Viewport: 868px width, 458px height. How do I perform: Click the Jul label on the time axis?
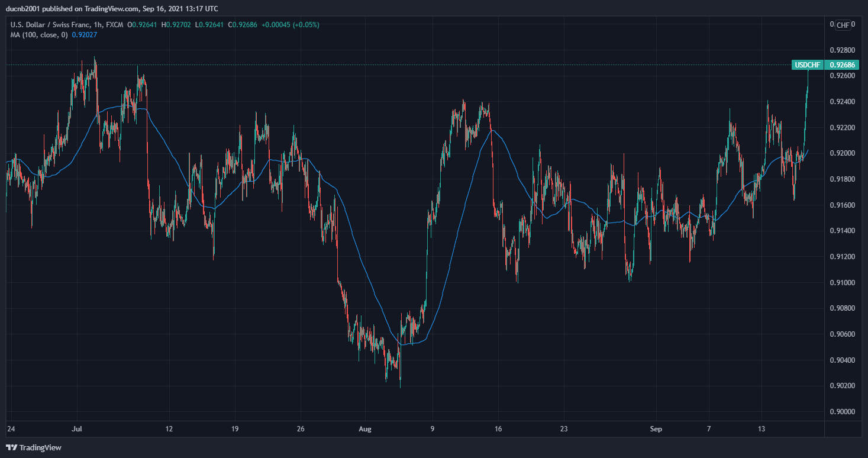tap(76, 428)
